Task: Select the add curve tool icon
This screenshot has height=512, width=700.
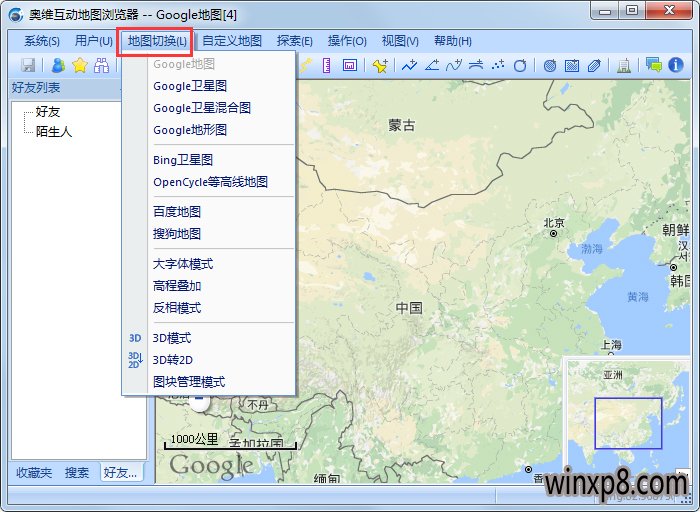Action: 454,66
